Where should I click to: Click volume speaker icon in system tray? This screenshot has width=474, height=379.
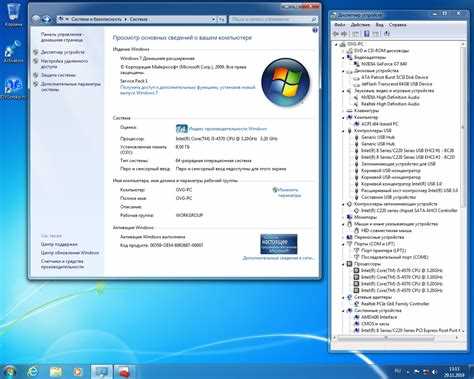[435, 372]
